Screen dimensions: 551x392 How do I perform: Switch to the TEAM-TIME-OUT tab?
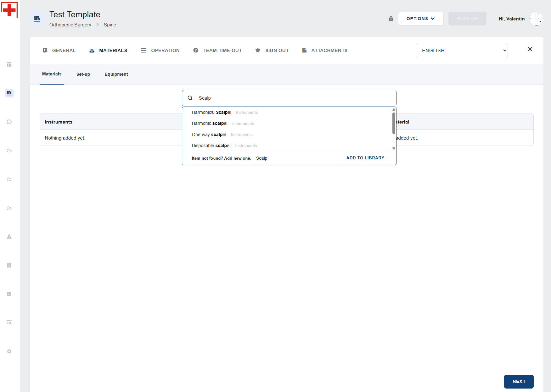click(217, 51)
